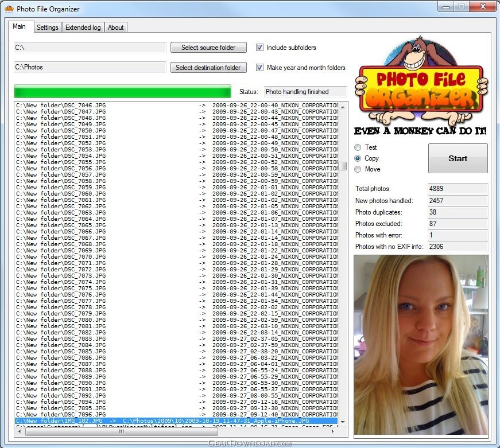The width and height of the screenshot is (500, 448).
Task: Click Photos with error value 1
Action: pos(458,235)
